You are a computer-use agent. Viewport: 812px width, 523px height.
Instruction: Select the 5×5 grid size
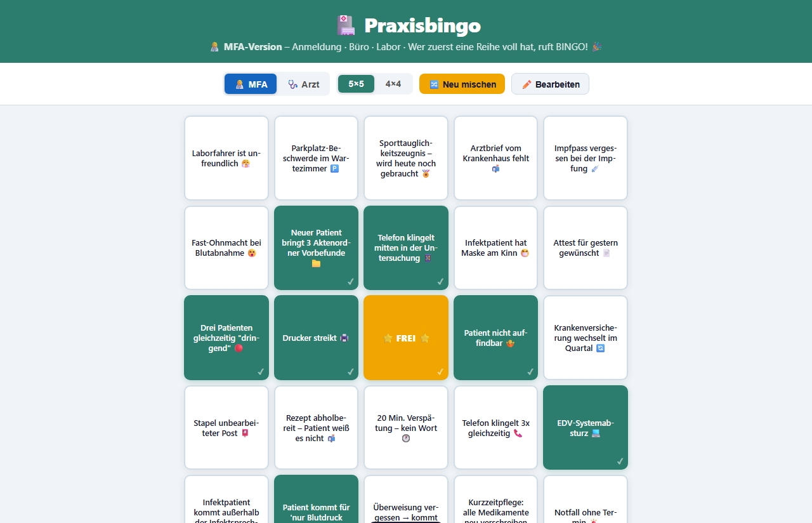click(356, 84)
